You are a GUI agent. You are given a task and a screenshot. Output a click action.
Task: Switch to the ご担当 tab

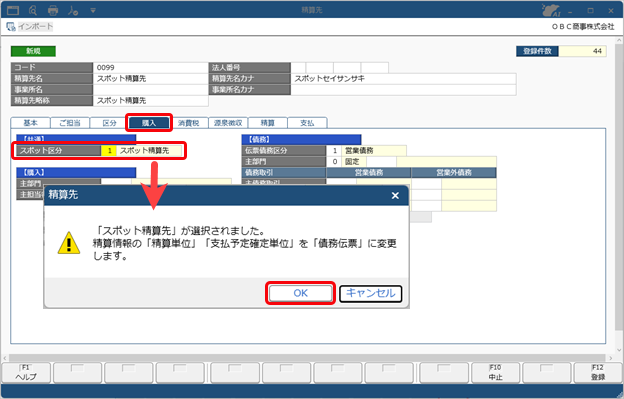[70, 123]
